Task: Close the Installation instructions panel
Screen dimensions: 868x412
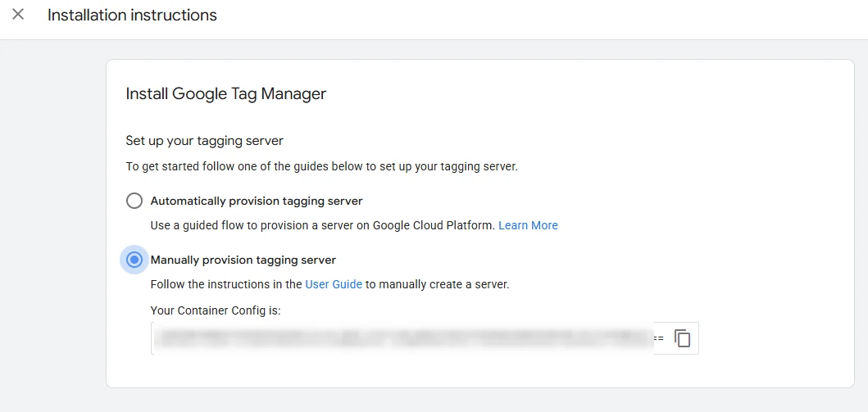Action: click(x=18, y=15)
